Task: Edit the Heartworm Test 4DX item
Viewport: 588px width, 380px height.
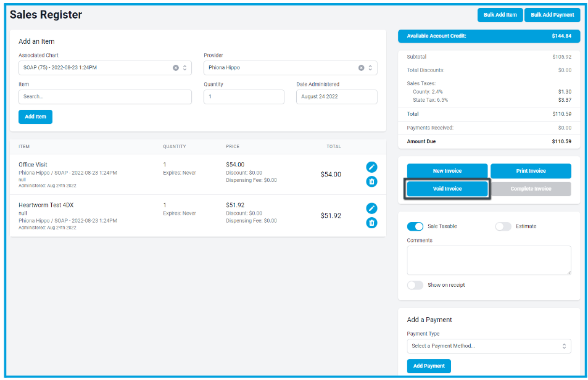Action: [371, 209]
